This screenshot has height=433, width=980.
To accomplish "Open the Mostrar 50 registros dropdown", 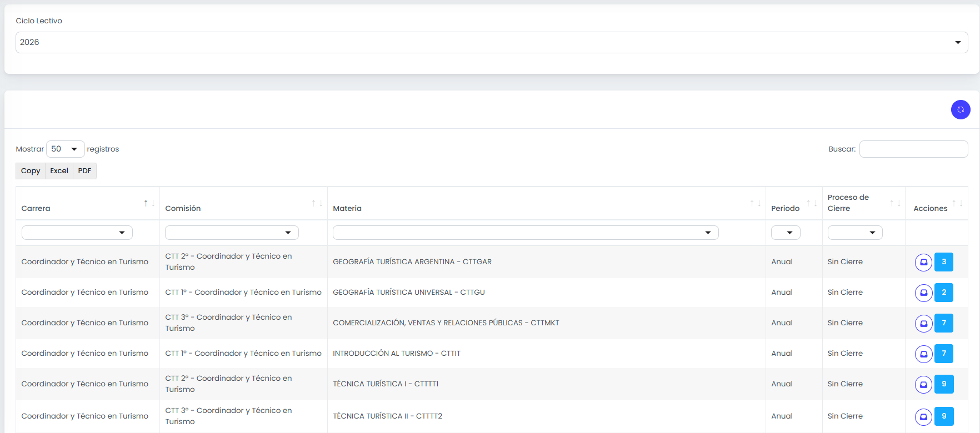I will pyautogui.click(x=65, y=149).
